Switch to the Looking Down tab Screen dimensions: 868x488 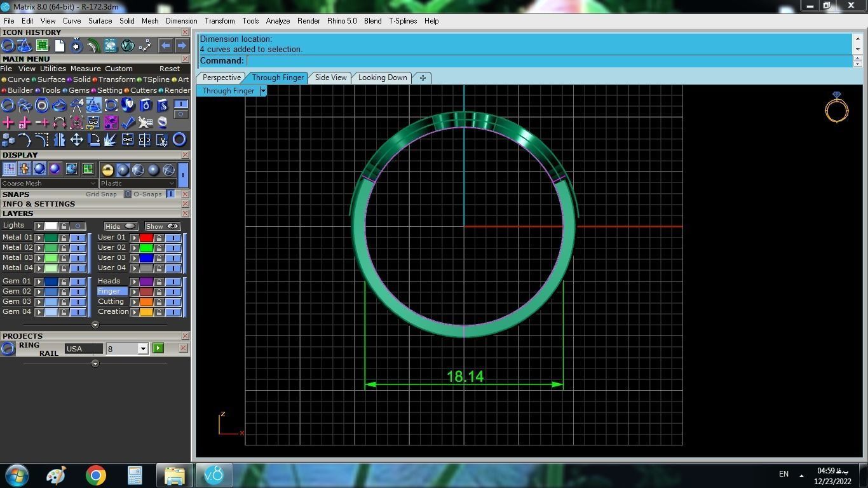click(383, 78)
